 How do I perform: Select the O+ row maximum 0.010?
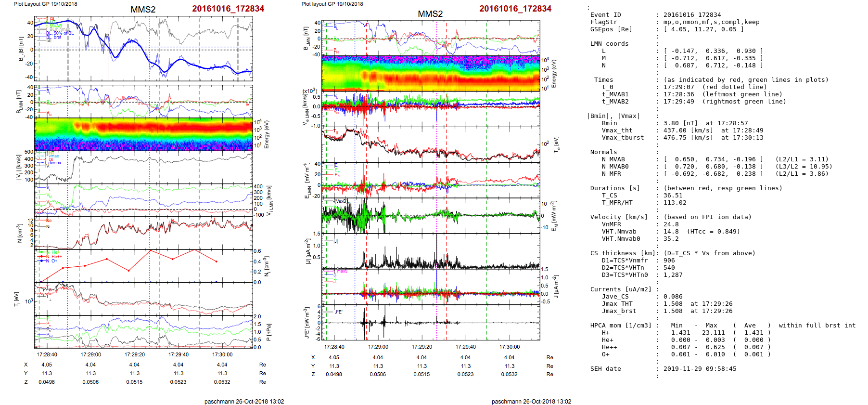click(x=715, y=354)
